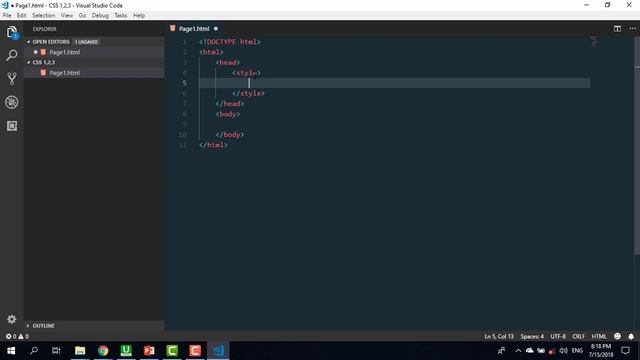
Task: Open the orange C application on taskbar
Action: [195, 351]
